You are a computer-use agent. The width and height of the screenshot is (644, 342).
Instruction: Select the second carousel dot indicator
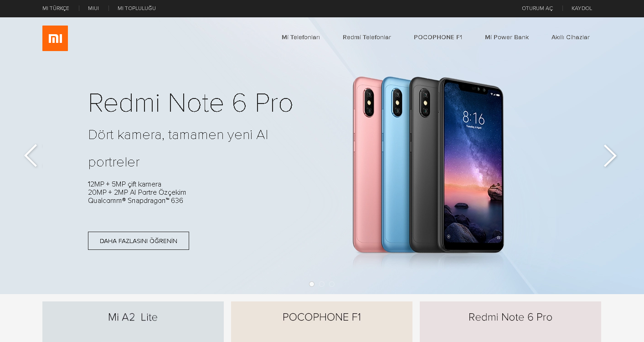pyautogui.click(x=322, y=284)
